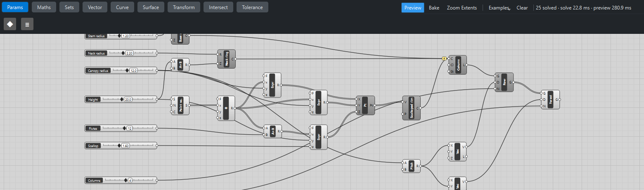Click the yellow F flag on Column input
The image size is (644, 190).
tap(444, 59)
